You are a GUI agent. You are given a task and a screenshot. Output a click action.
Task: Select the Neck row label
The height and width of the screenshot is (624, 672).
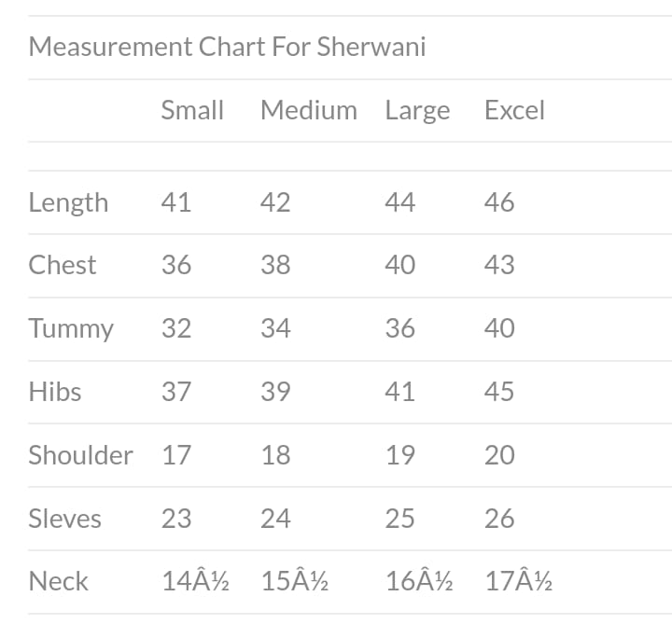click(x=58, y=581)
